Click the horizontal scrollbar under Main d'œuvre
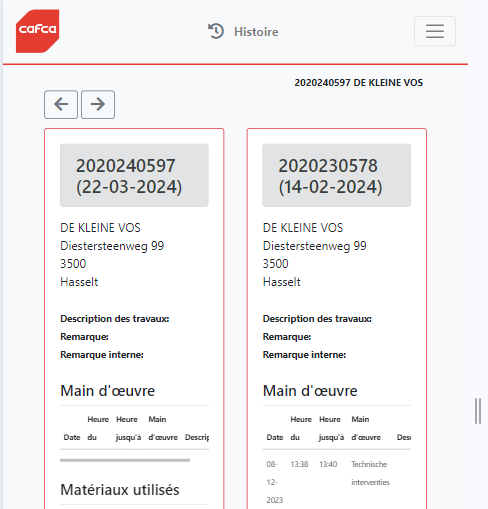The image size is (488, 509). (x=125, y=460)
